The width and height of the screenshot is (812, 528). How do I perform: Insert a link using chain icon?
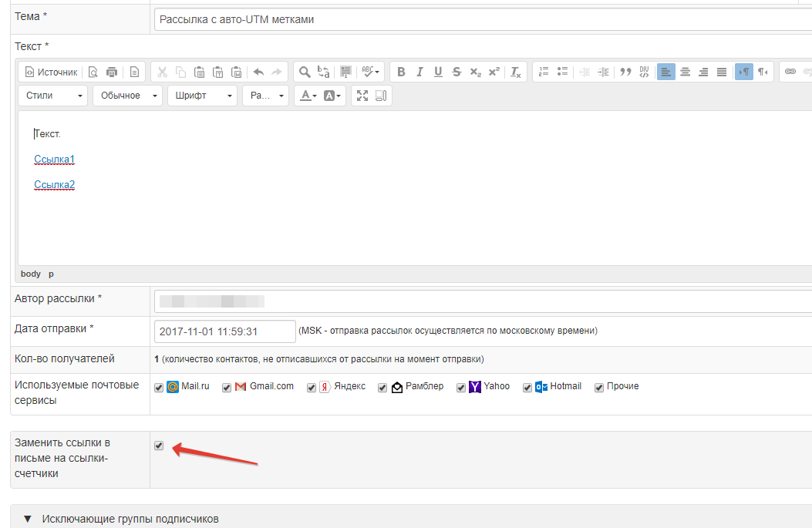790,72
